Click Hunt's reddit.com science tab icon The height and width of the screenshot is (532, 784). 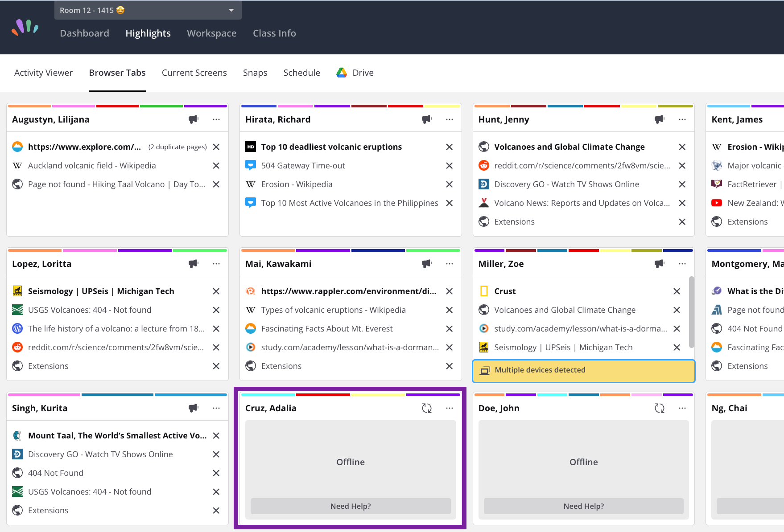pos(484,166)
